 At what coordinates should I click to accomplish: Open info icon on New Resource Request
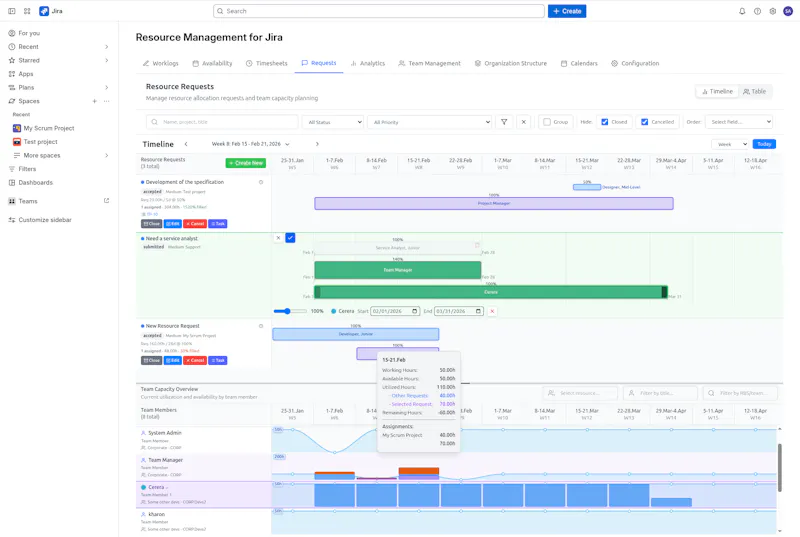pos(261,326)
